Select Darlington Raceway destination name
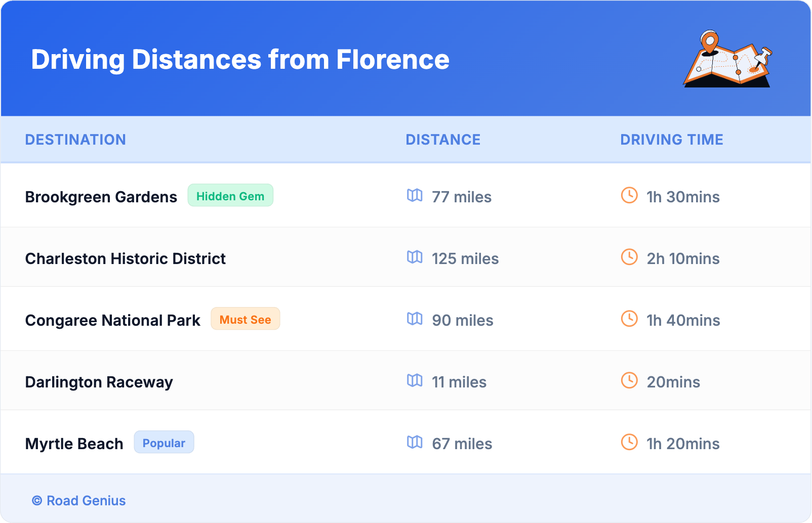This screenshot has height=523, width=812. pos(99,382)
